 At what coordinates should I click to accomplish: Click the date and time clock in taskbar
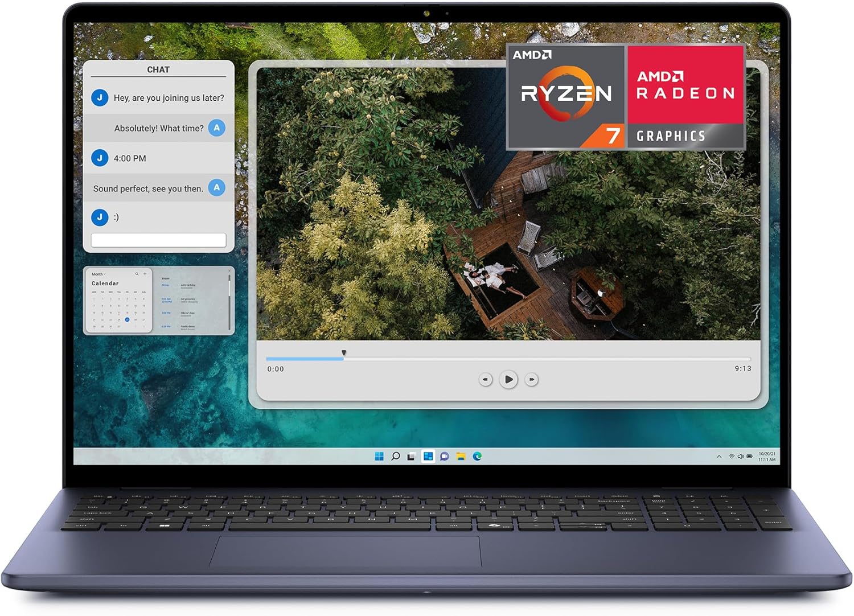[x=766, y=457]
